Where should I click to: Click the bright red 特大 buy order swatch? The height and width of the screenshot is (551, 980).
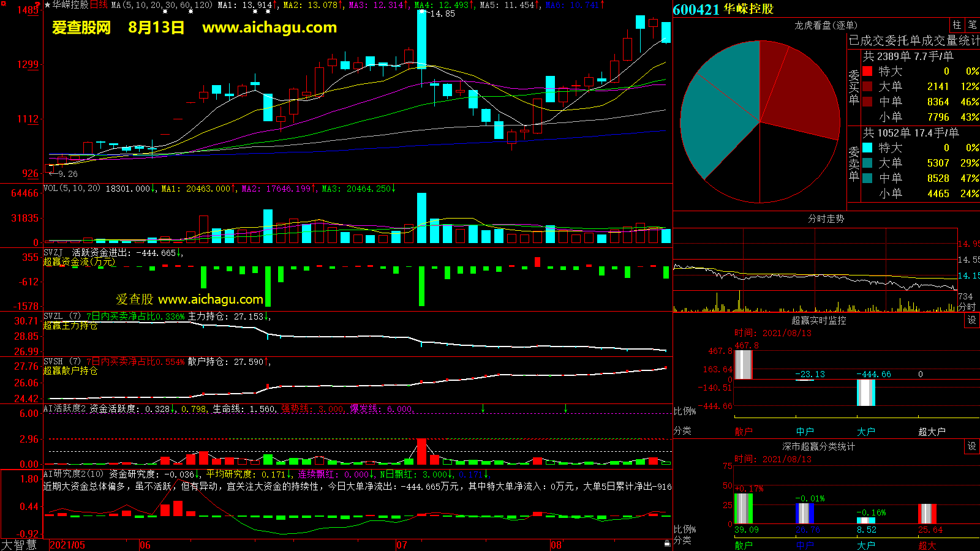(867, 71)
